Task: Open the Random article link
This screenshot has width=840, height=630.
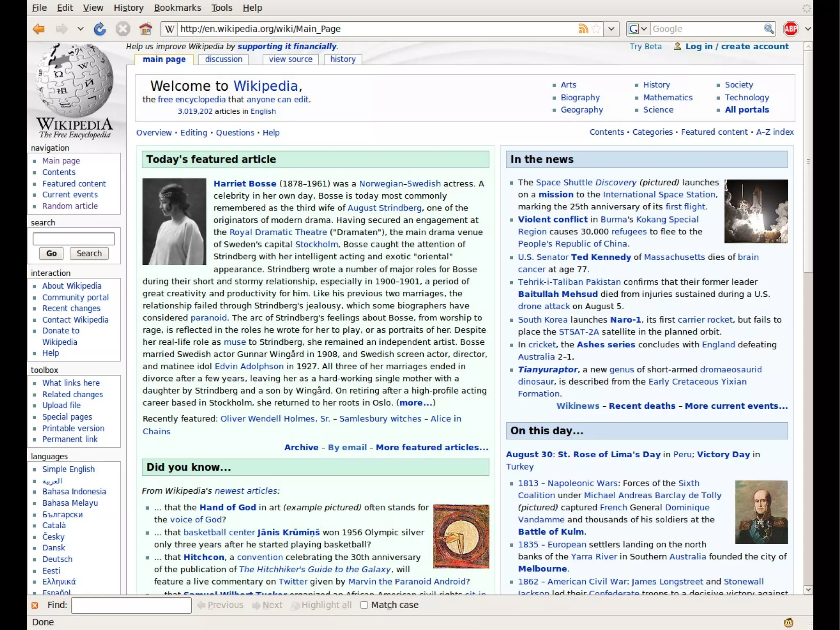Action: pos(70,206)
